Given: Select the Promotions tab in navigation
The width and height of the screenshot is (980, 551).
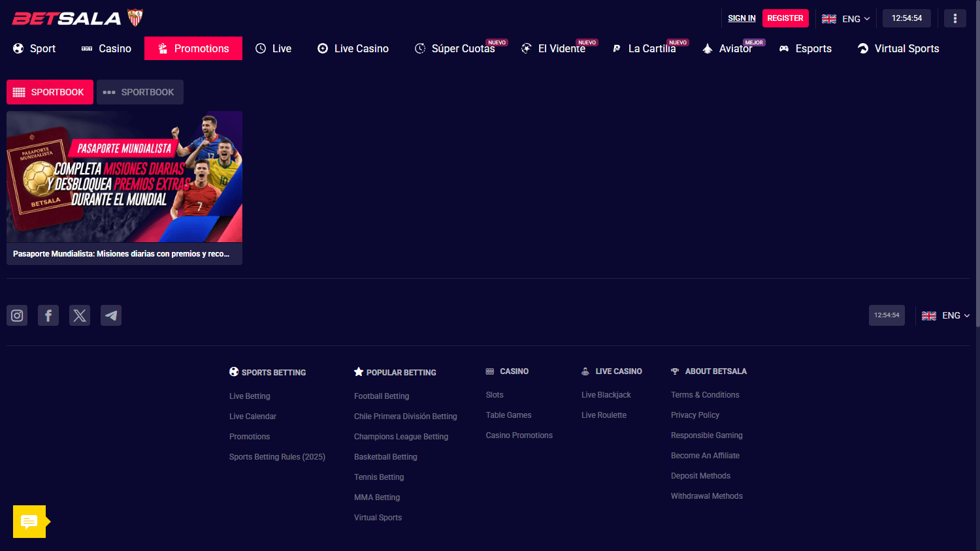Looking at the screenshot, I should [x=193, y=48].
